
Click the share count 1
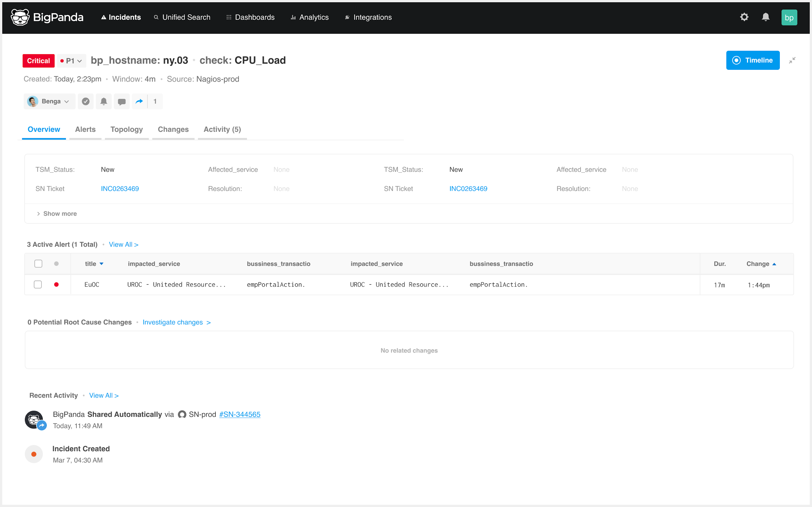[x=155, y=101]
